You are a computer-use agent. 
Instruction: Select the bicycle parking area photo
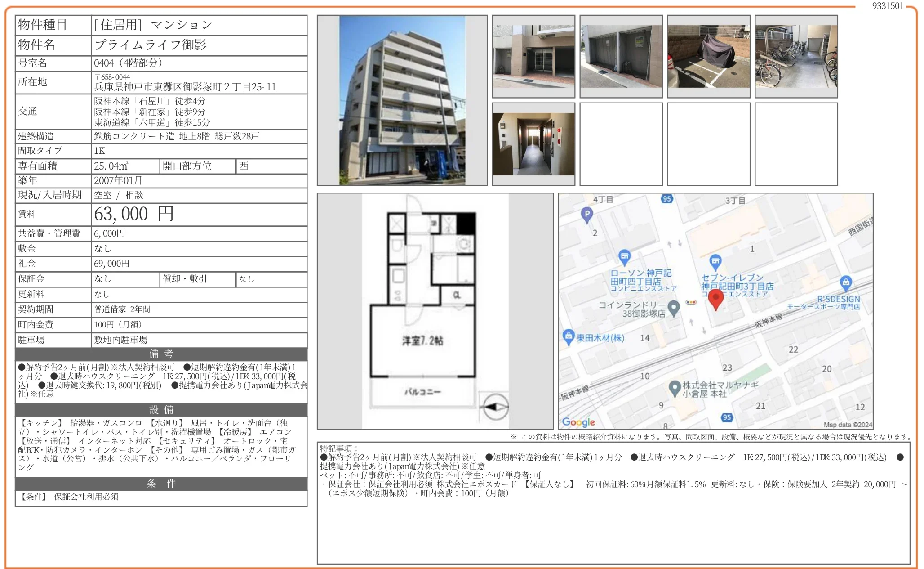coord(795,56)
